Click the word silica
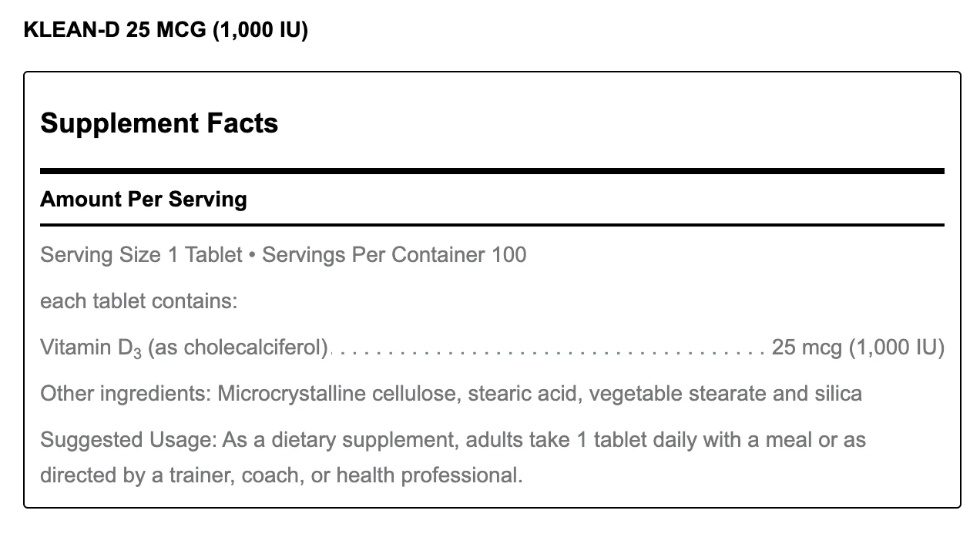Image resolution: width=980 pixels, height=544 pixels. (x=838, y=394)
